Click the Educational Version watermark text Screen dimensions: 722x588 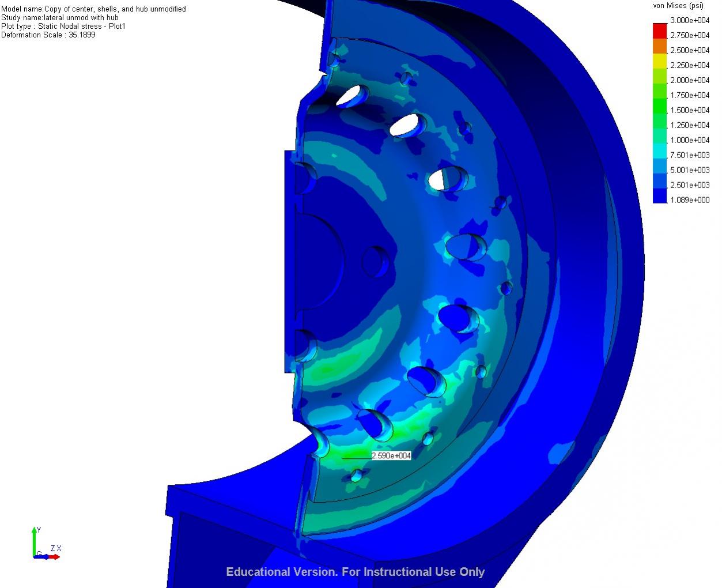point(355,572)
